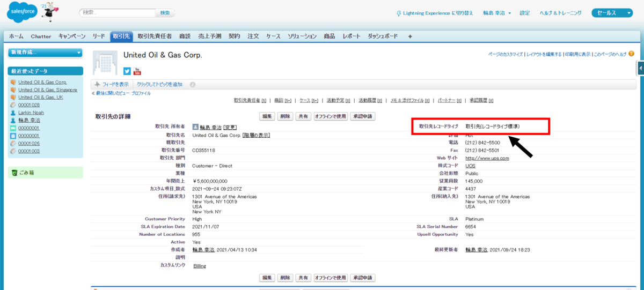Click レイアウトを編集する link
Image resolution: width=644 pixels, height=290 pixels.
click(x=544, y=54)
